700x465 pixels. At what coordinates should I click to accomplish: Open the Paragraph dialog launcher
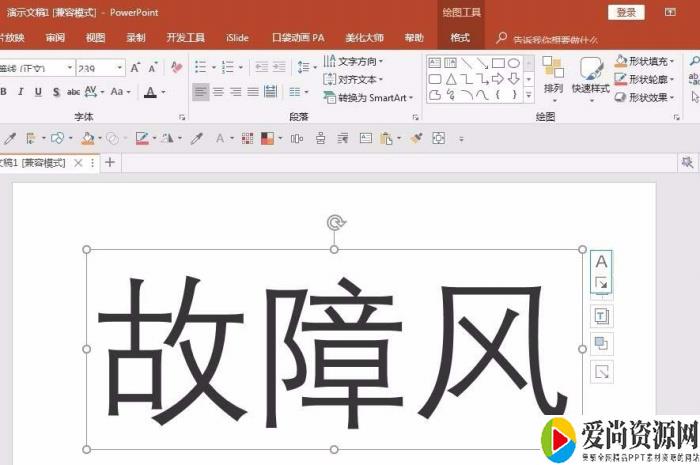(416, 117)
